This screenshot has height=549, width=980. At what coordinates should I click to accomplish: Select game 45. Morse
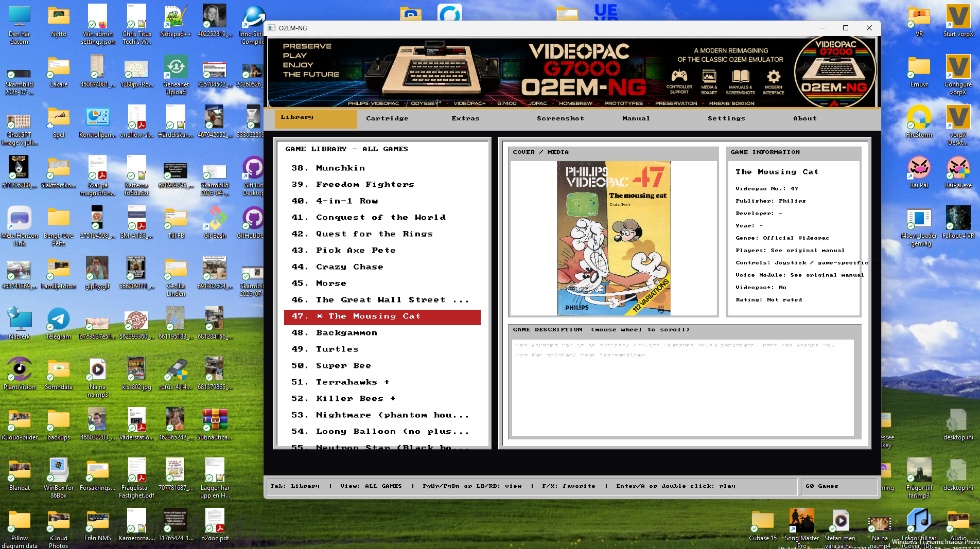coord(382,284)
